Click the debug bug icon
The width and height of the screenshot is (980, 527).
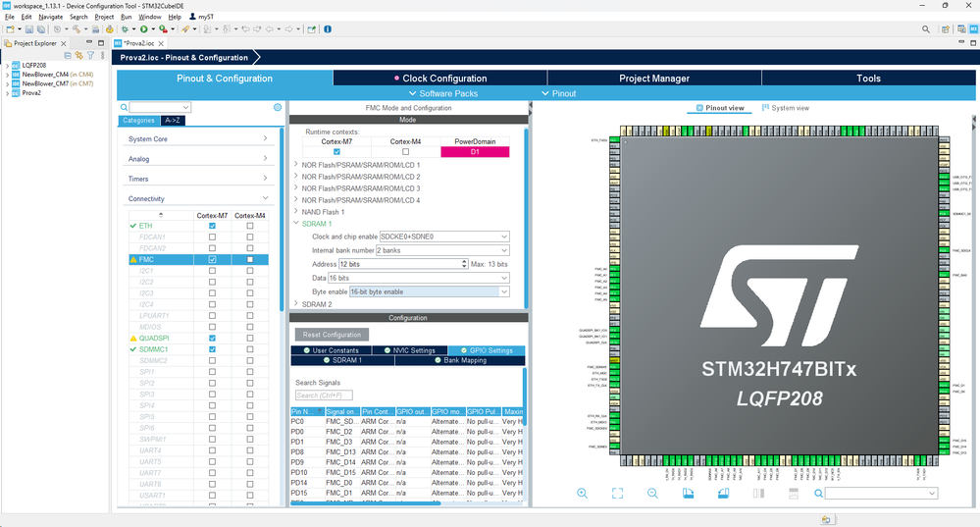[x=125, y=29]
